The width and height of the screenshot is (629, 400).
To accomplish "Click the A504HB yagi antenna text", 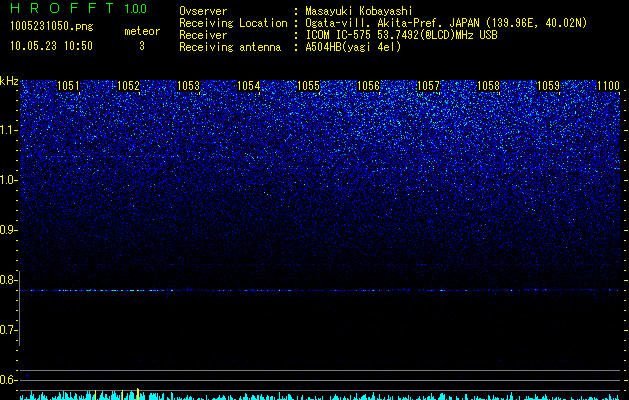I will pyautogui.click(x=353, y=47).
